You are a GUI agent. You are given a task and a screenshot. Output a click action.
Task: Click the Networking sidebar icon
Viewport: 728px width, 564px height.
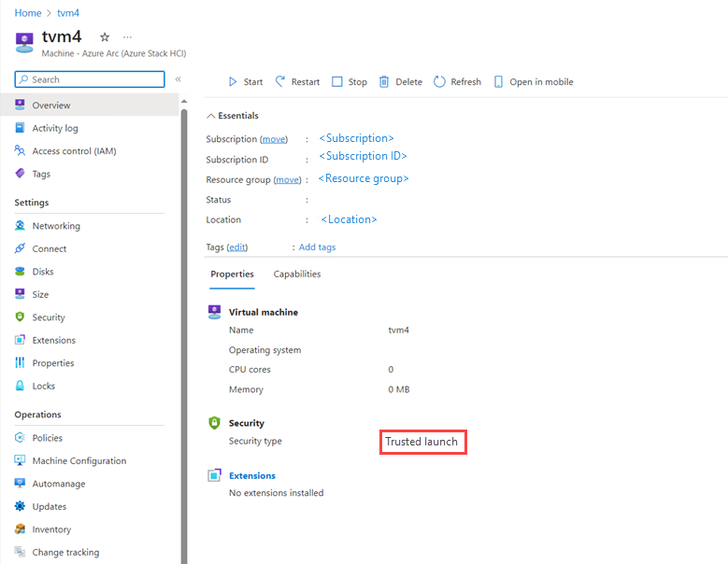pos(20,225)
